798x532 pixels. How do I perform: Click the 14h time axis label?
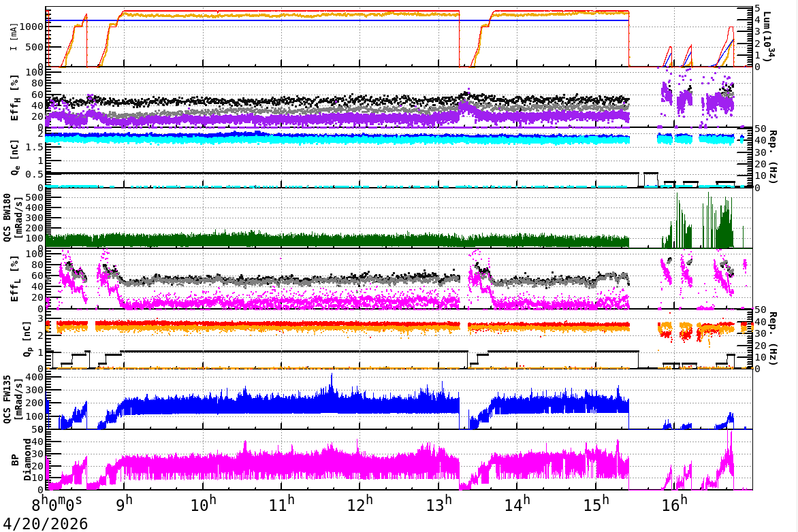517,504
